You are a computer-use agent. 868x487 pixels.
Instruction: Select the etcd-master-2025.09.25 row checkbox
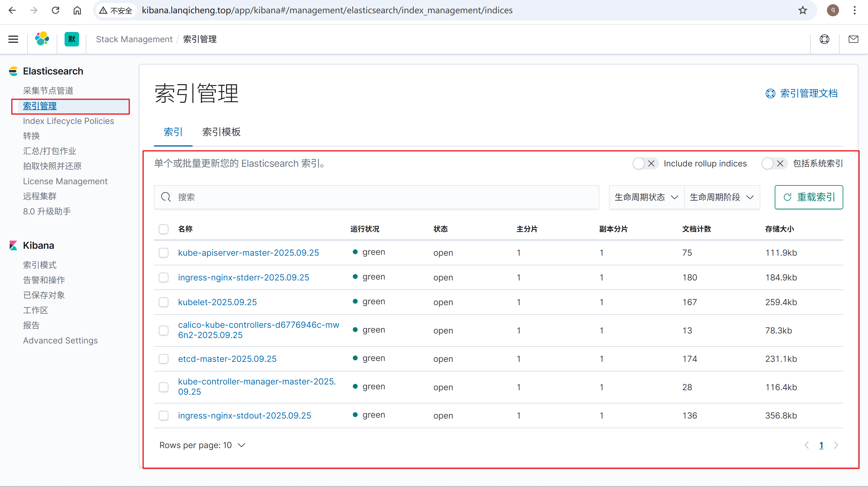164,359
